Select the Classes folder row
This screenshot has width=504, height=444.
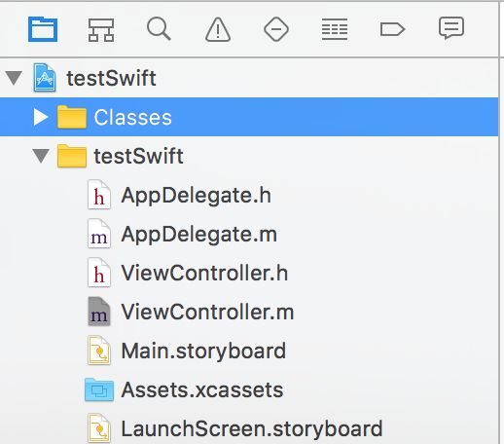pyautogui.click(x=249, y=117)
